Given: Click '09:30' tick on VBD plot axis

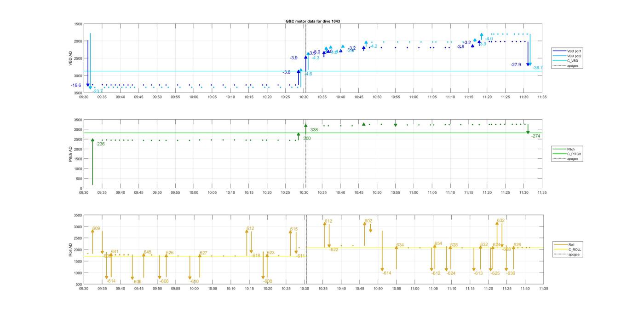Looking at the screenshot, I should click(84, 97).
